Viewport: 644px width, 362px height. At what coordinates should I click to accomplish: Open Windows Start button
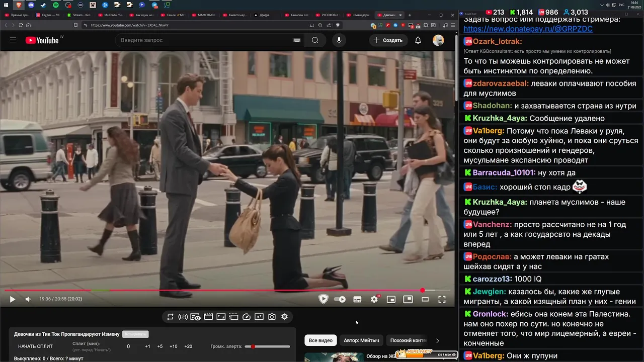coord(6,5)
